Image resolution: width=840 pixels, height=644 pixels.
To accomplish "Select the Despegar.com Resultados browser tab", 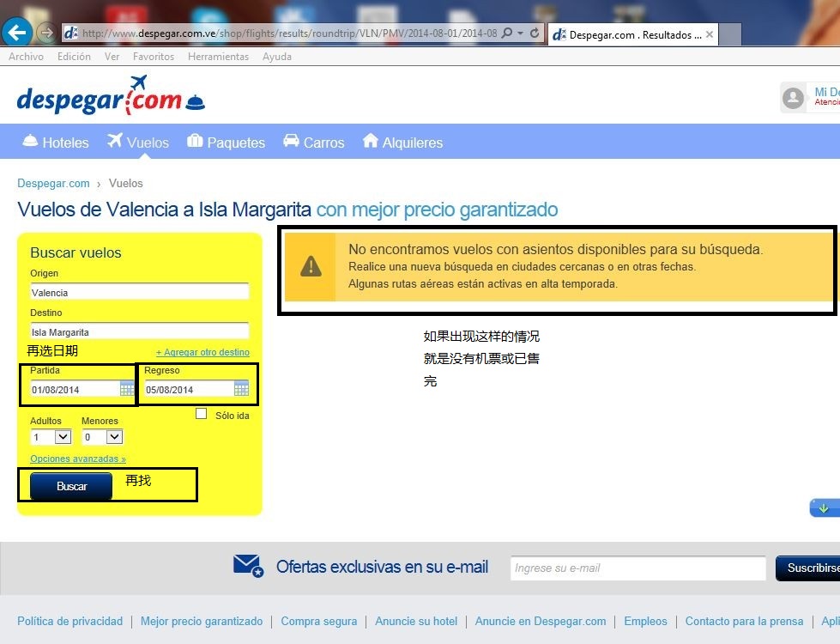I will pyautogui.click(x=632, y=34).
